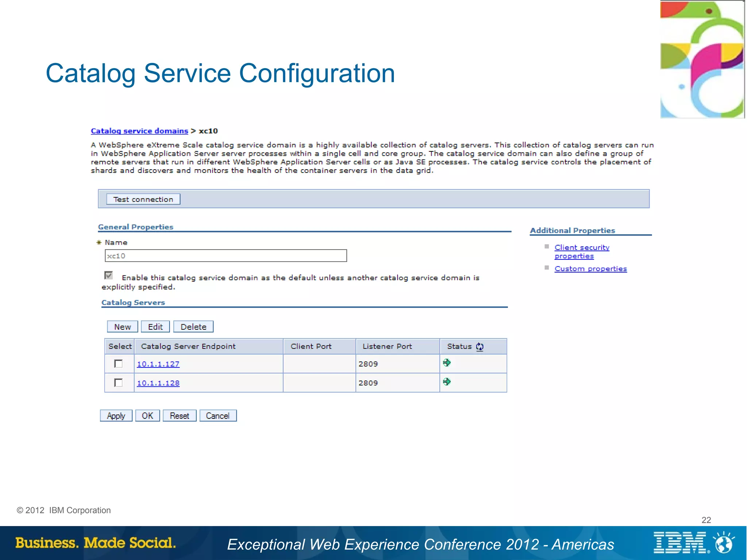The height and width of the screenshot is (560, 747).
Task: Click New to add catalog server
Action: tap(123, 327)
